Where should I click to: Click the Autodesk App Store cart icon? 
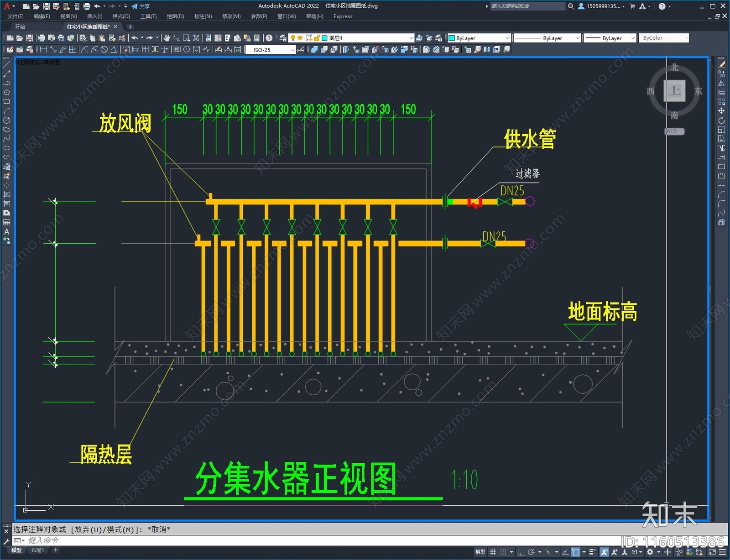632,6
